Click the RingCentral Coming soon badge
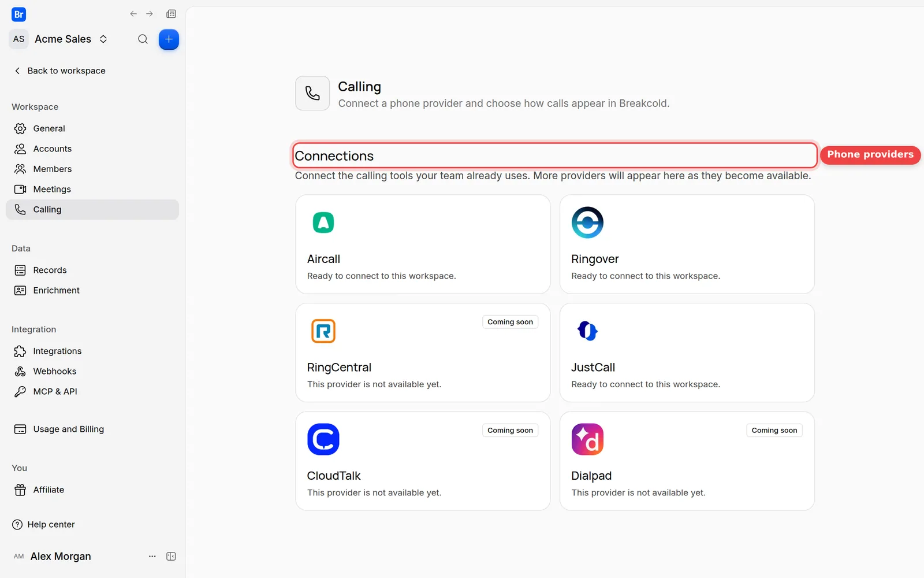 point(511,322)
